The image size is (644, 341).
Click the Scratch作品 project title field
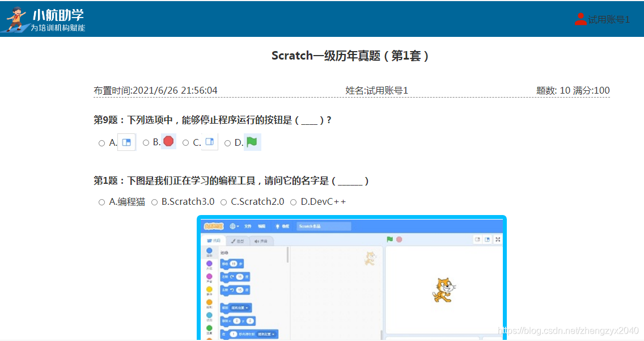click(x=324, y=226)
